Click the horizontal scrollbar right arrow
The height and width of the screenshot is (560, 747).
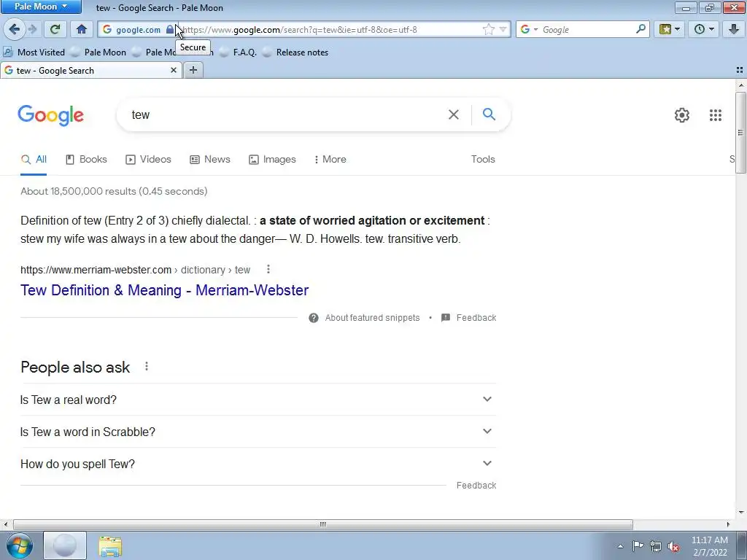pyautogui.click(x=727, y=524)
